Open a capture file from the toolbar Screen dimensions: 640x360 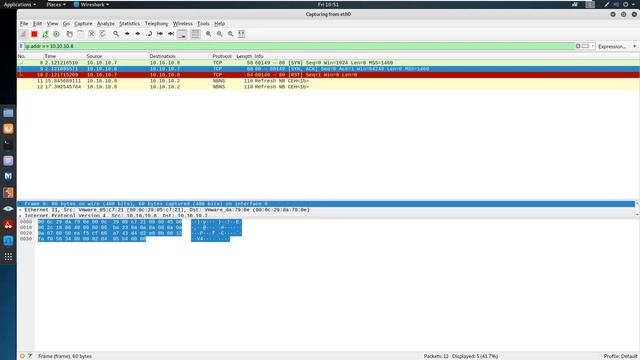(x=69, y=34)
